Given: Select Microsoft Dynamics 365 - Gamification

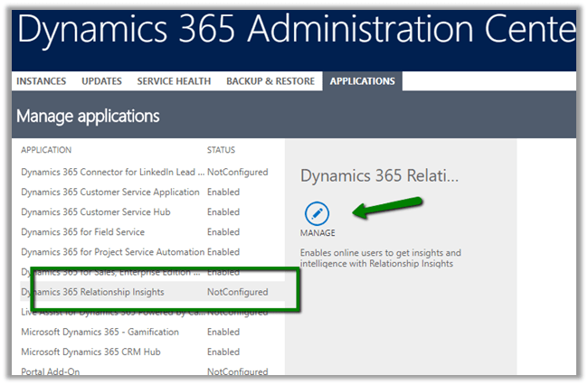Looking at the screenshot, I should [x=100, y=332].
